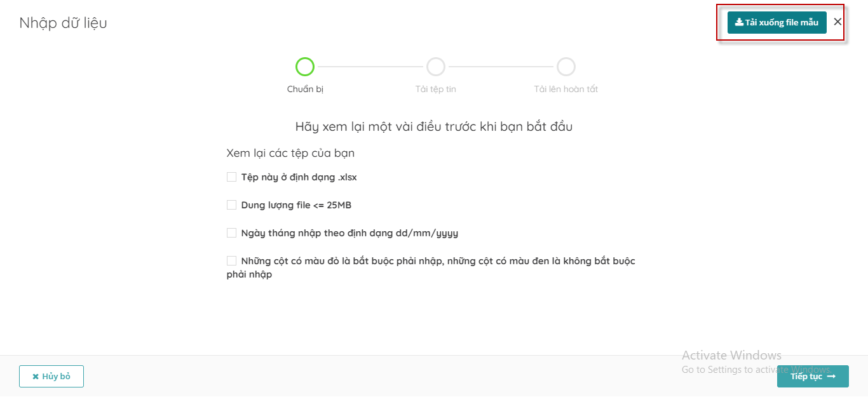Click the Tải tệp tin step label
868x397 pixels.
[x=436, y=89]
